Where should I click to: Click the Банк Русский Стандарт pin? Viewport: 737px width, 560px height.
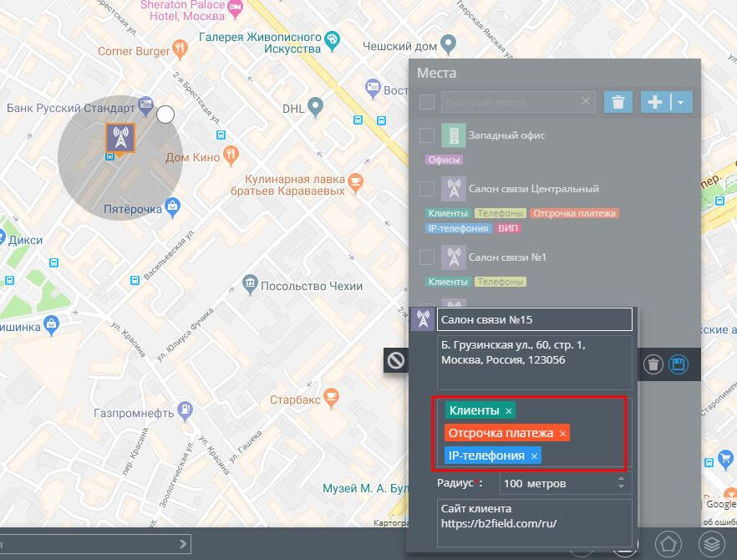[x=145, y=106]
